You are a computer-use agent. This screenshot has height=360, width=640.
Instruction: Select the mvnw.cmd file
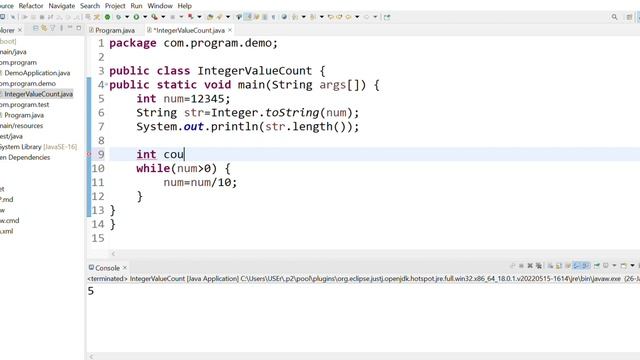click(9, 220)
